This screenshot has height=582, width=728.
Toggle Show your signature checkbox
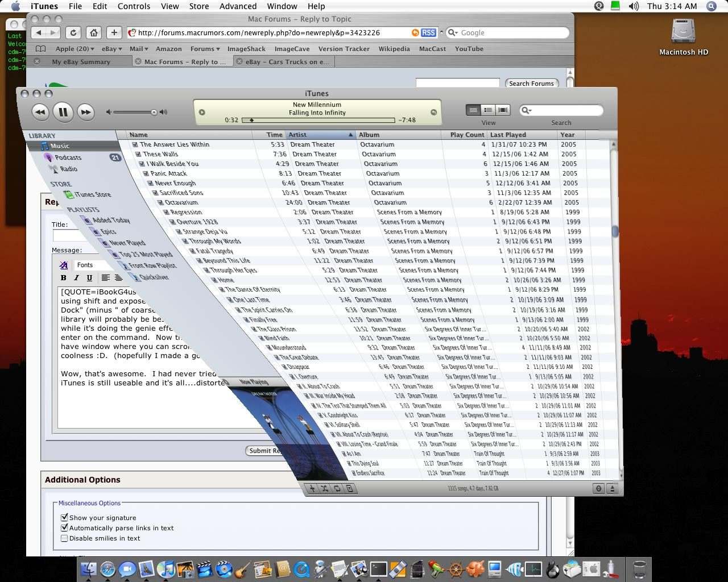(x=64, y=517)
